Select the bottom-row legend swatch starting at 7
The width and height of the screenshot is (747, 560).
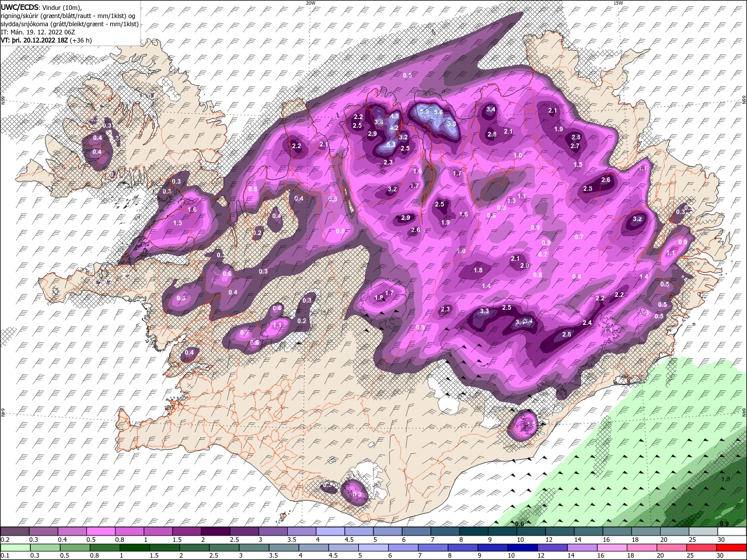[x=433, y=547]
